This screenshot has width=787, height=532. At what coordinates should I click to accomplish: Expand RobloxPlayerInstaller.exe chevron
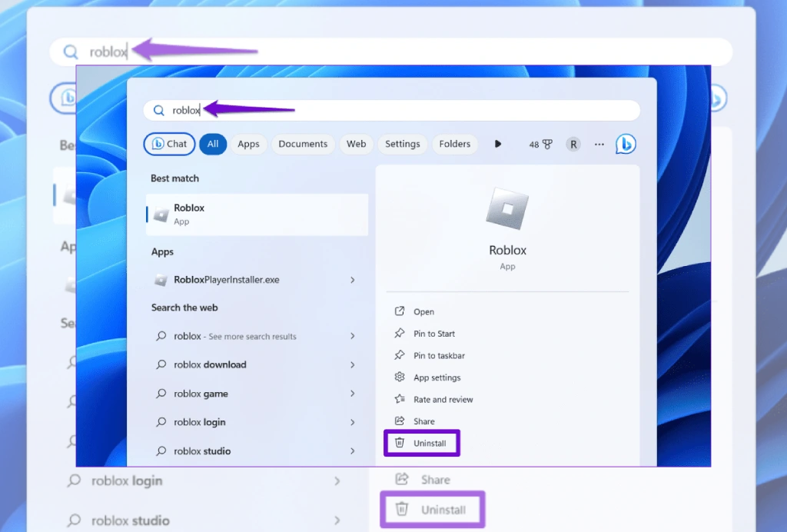[353, 280]
